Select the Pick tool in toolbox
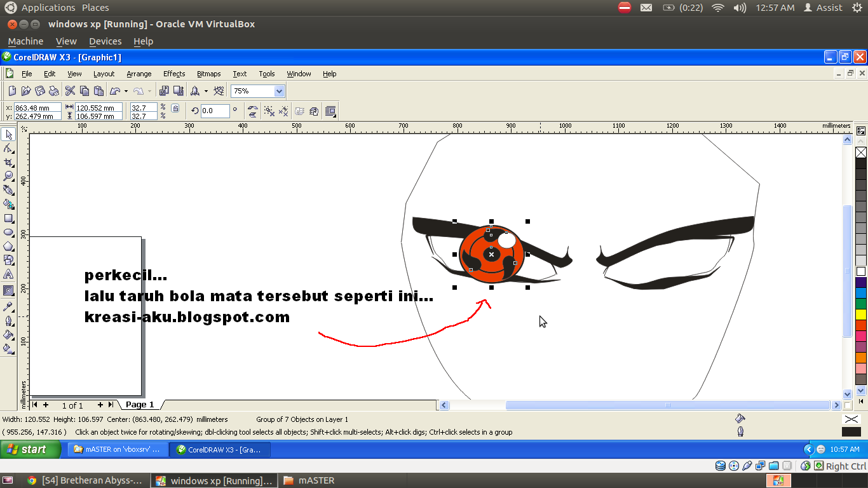 (8, 134)
